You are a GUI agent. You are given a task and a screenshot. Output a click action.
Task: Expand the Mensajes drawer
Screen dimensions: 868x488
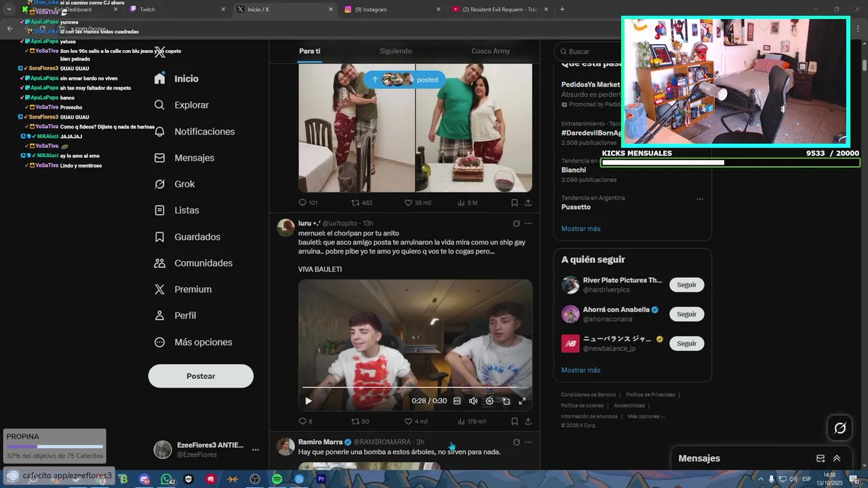point(837,459)
